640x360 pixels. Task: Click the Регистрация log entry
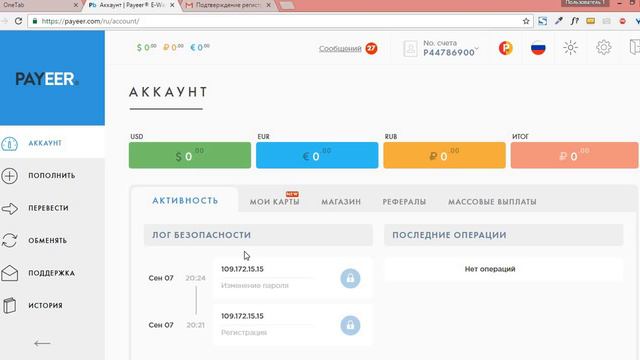pos(293,325)
